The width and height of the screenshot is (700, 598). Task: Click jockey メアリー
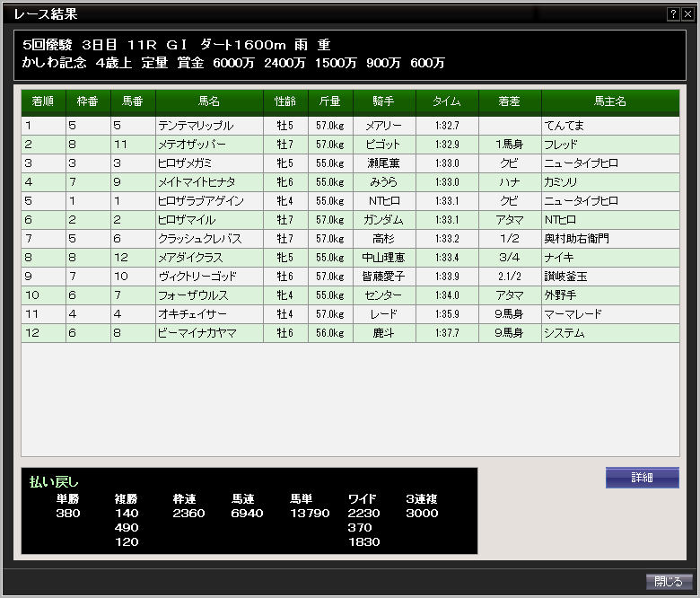coord(384,126)
